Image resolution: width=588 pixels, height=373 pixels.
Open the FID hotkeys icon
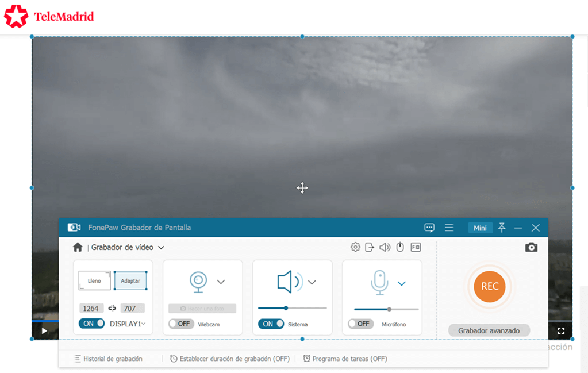(x=416, y=247)
